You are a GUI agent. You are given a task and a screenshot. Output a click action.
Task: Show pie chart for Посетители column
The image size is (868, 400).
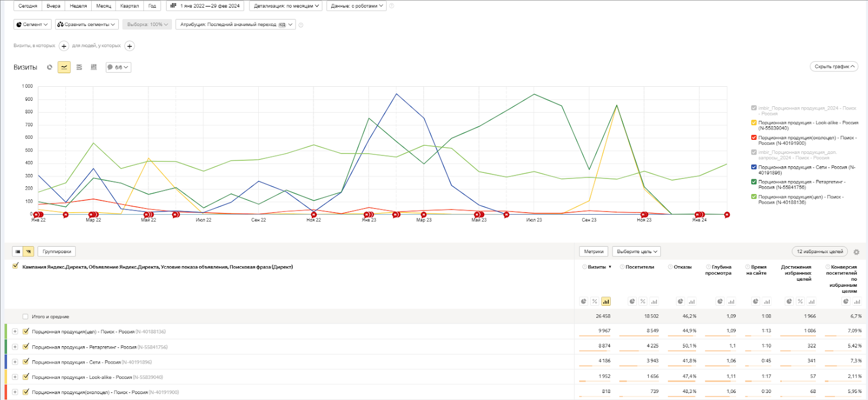632,301
